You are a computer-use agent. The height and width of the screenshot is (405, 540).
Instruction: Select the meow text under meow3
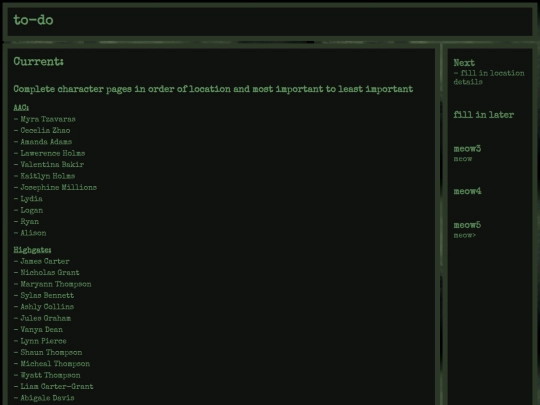click(463, 159)
